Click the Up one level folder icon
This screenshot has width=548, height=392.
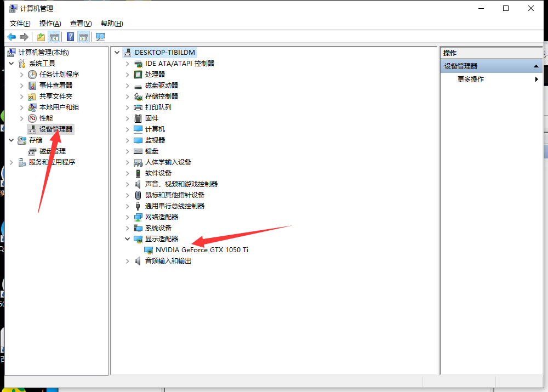pyautogui.click(x=41, y=37)
